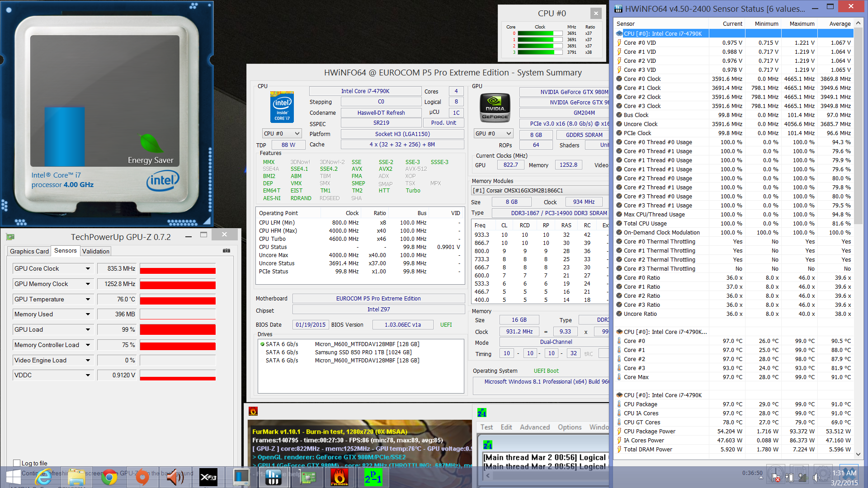The image size is (868, 488).
Task: Open File Explorer from the taskbar
Action: pos(76,477)
